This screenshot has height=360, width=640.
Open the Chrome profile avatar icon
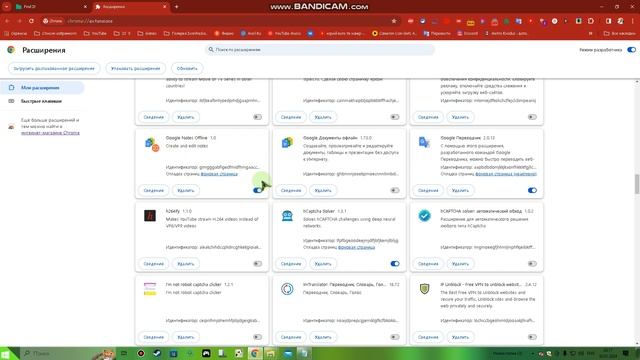pyautogui.click(x=620, y=21)
